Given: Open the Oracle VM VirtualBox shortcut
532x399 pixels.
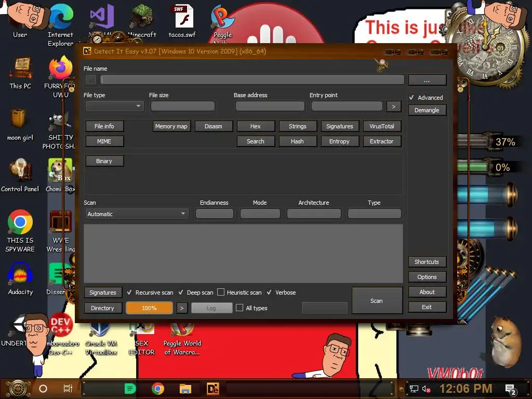Looking at the screenshot, I should click(x=101, y=339).
